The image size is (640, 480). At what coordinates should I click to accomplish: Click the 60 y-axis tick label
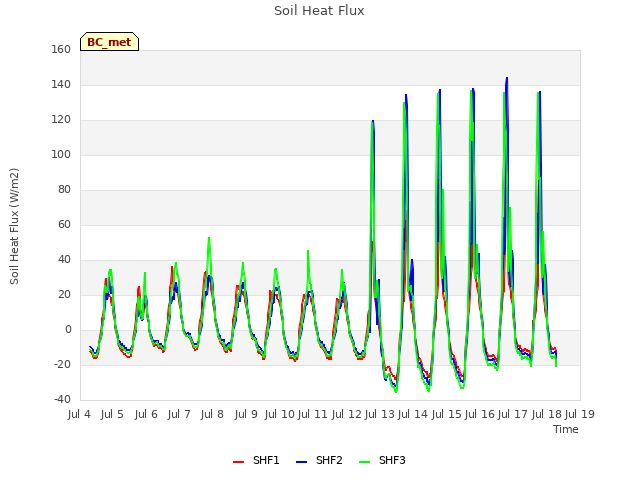64,225
